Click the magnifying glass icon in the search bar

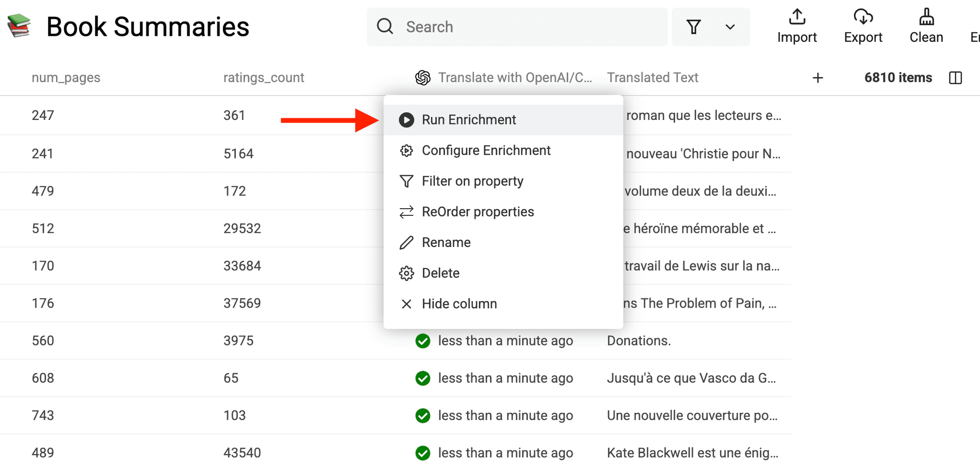[x=384, y=27]
